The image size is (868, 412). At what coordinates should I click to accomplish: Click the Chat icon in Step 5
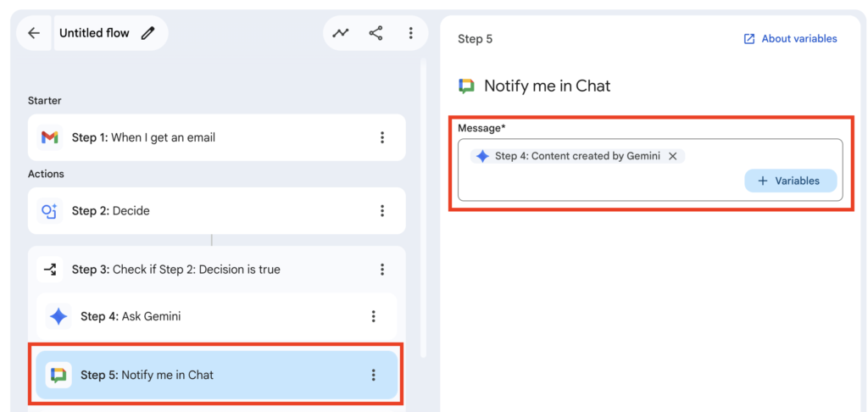(x=58, y=375)
